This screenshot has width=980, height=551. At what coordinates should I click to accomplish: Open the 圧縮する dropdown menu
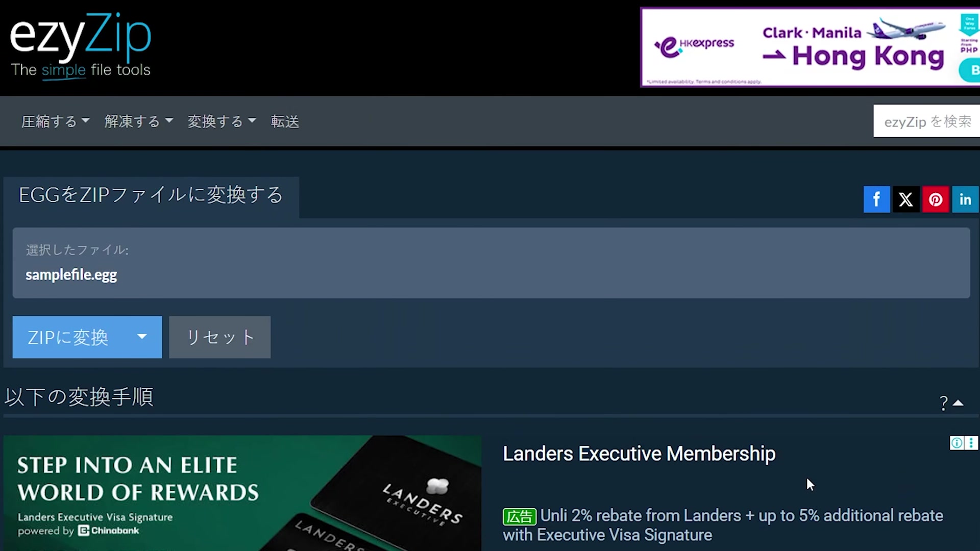(x=55, y=121)
